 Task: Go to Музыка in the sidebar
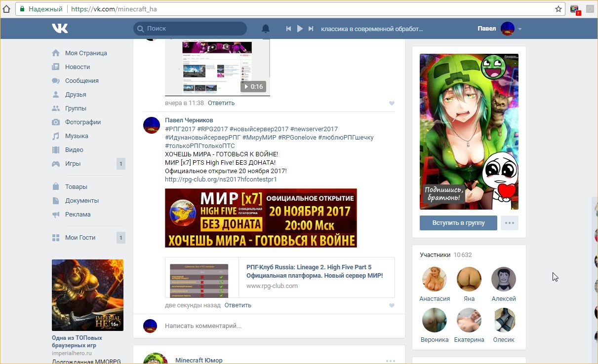tap(77, 136)
